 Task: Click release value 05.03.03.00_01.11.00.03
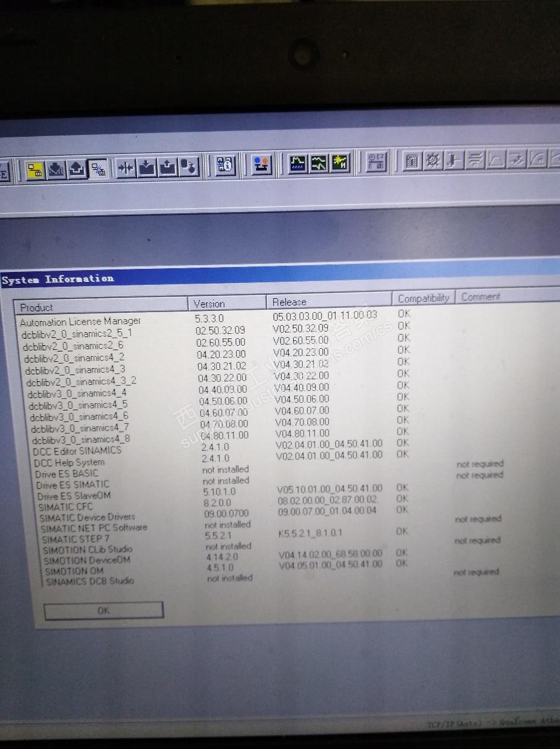325,315
